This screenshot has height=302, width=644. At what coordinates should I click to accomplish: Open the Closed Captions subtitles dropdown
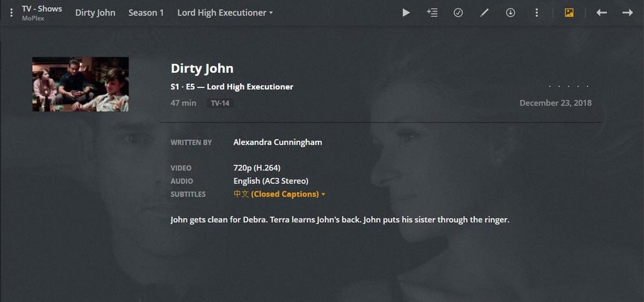[279, 194]
